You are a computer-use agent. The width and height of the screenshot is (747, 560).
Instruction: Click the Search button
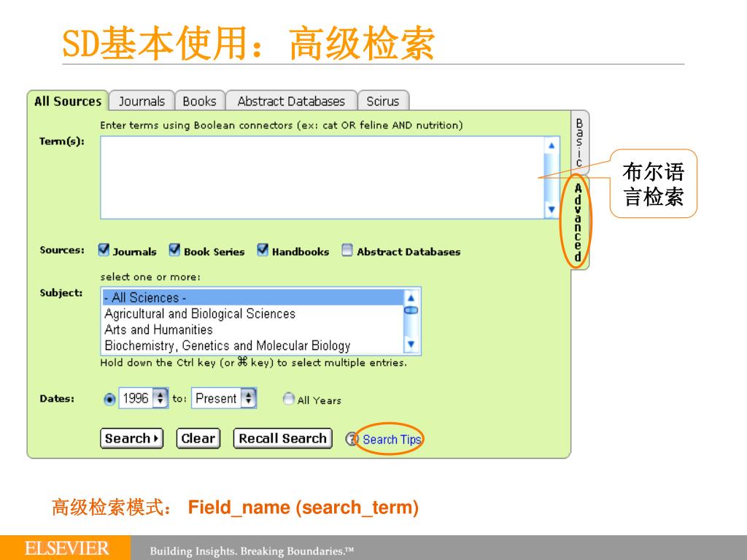(x=131, y=438)
